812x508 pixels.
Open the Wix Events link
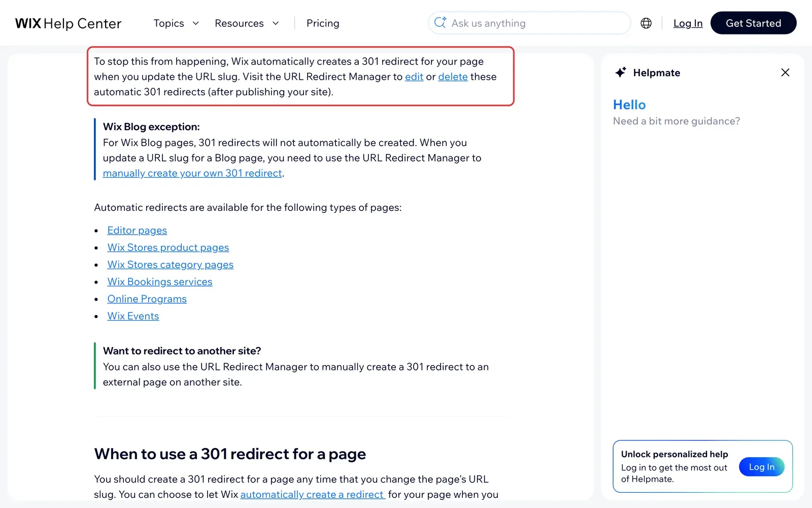click(x=133, y=316)
